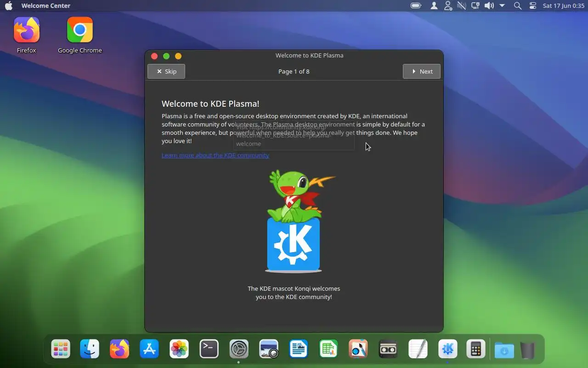Open the speaker volume control
588x368 pixels.
(489, 6)
